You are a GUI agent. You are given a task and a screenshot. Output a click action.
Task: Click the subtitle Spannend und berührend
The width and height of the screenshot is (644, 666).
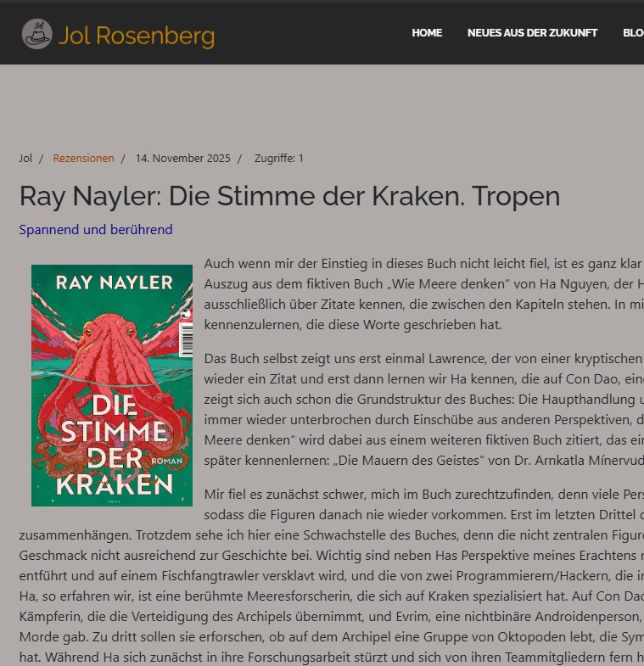(x=96, y=229)
